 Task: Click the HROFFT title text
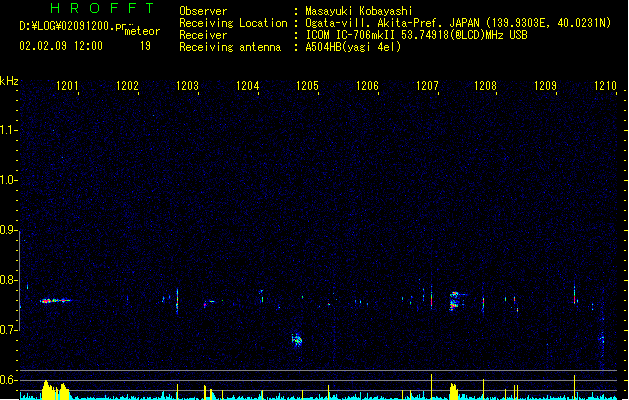click(102, 8)
